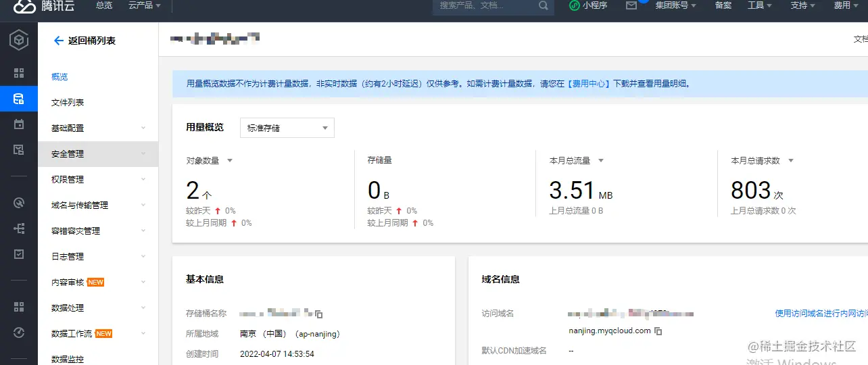This screenshot has height=365, width=868.
Task: Open the grid overview icon in the sidebar
Action: [19, 73]
